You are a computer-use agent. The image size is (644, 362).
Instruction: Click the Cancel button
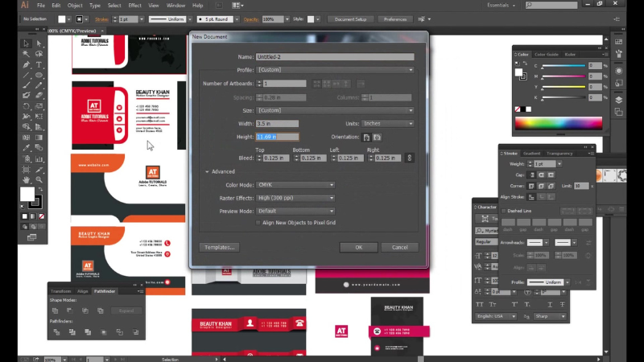[x=399, y=248]
